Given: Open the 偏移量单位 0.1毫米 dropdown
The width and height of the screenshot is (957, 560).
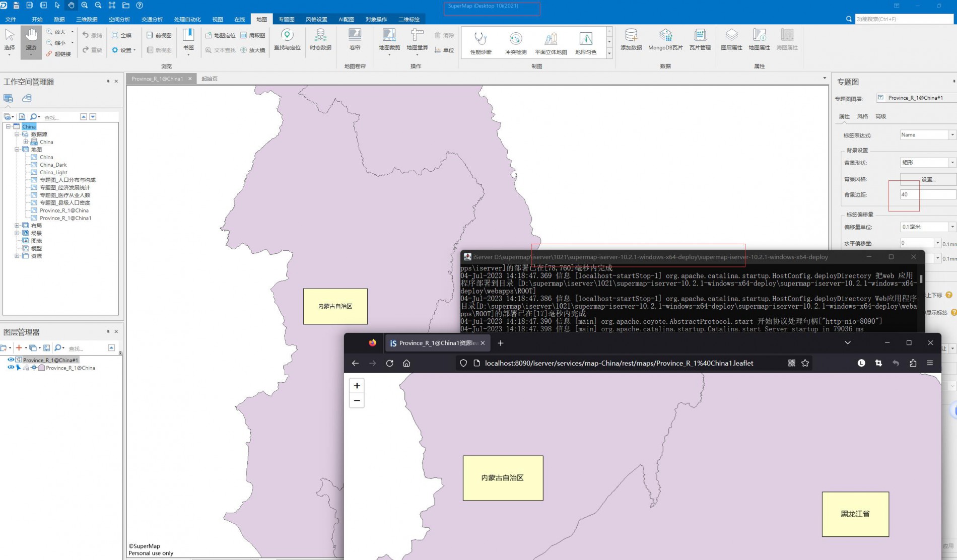Looking at the screenshot, I should pyautogui.click(x=952, y=227).
